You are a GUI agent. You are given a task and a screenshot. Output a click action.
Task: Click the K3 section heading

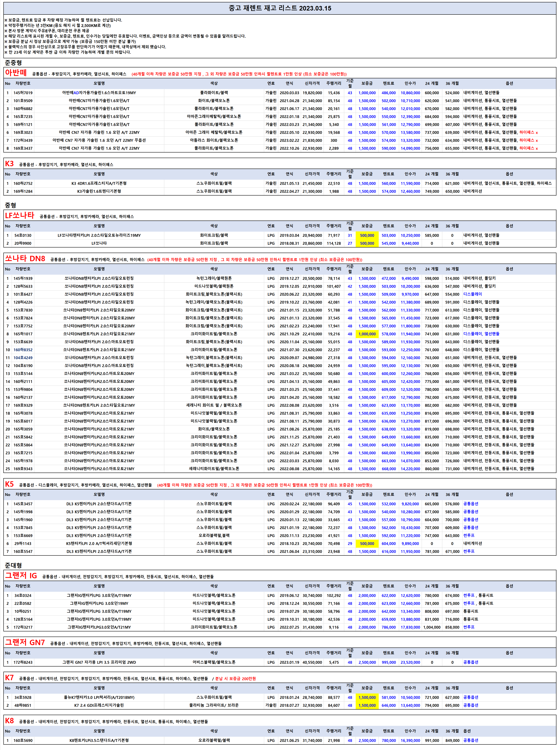[10, 164]
